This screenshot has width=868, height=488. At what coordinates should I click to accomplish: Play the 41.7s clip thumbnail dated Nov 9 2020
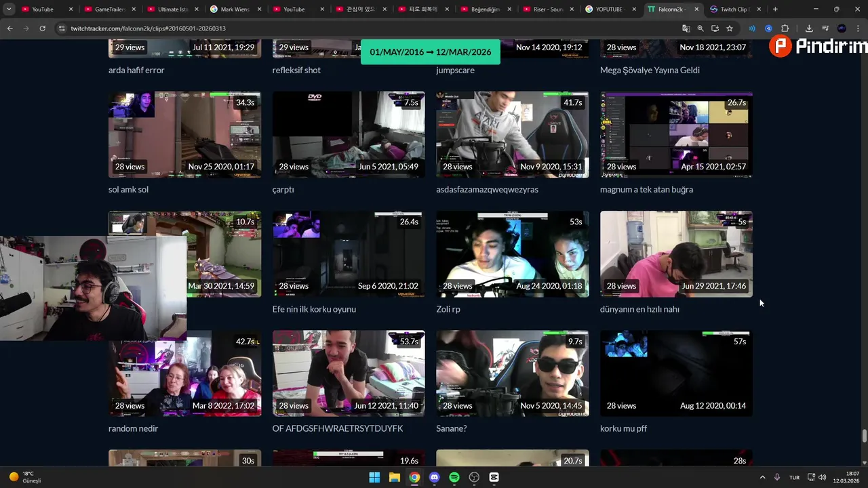[x=513, y=135]
